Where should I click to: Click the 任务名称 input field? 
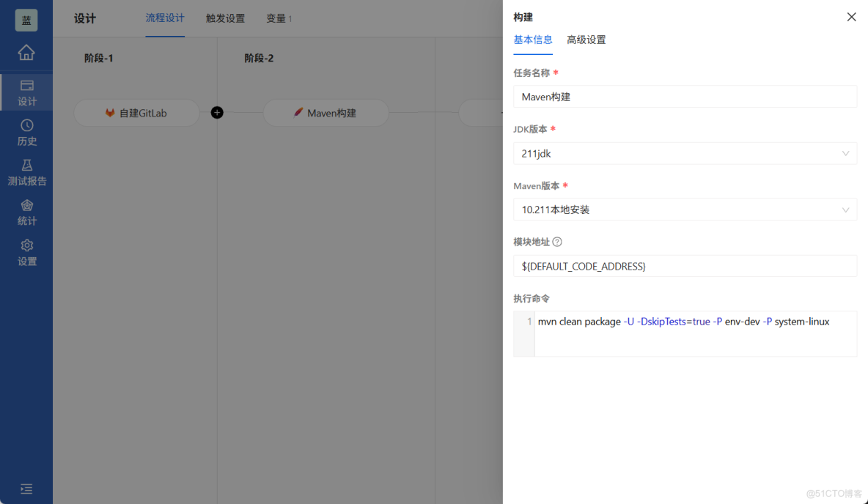[x=685, y=96]
